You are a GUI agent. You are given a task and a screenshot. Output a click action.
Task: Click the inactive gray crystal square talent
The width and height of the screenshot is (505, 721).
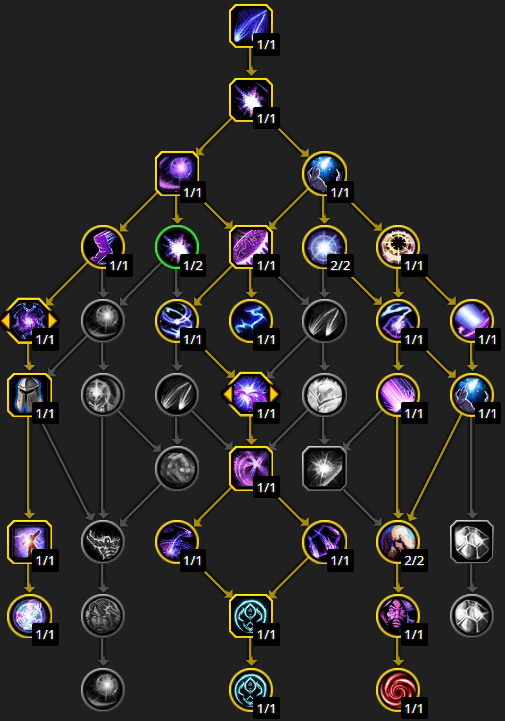pyautogui.click(x=472, y=542)
